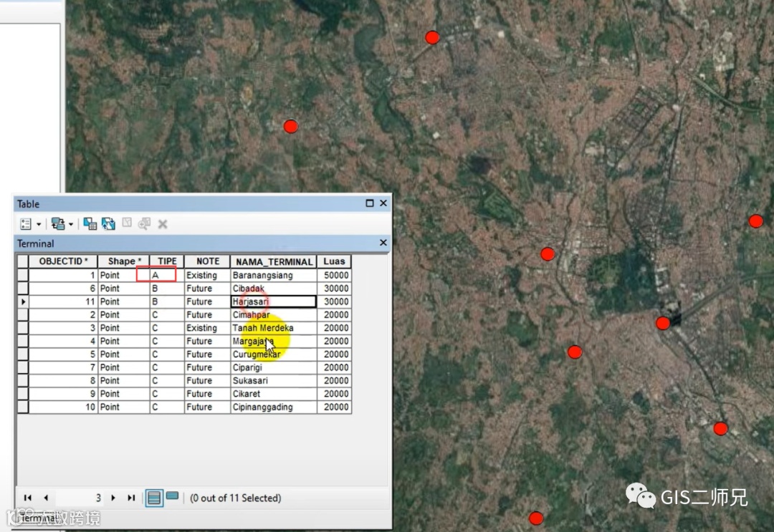Screen dimensions: 774x532
Task: Click the Select By Attributes icon
Action: tap(90, 224)
